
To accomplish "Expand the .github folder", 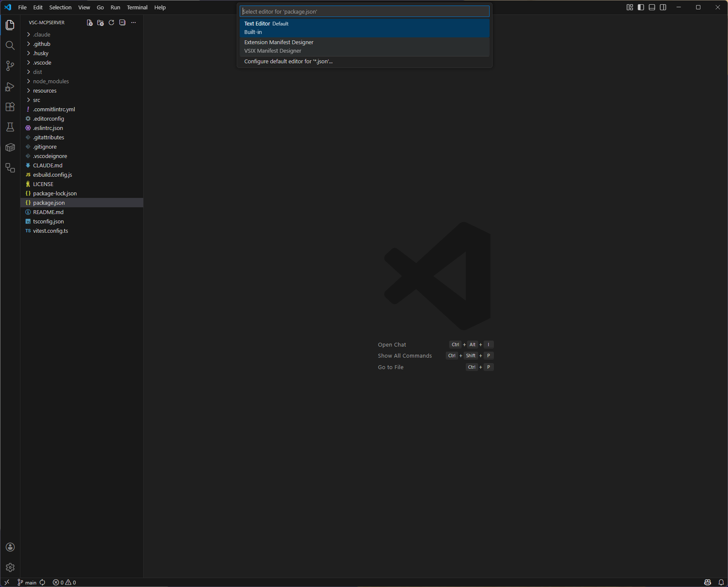I will [x=82, y=44].
